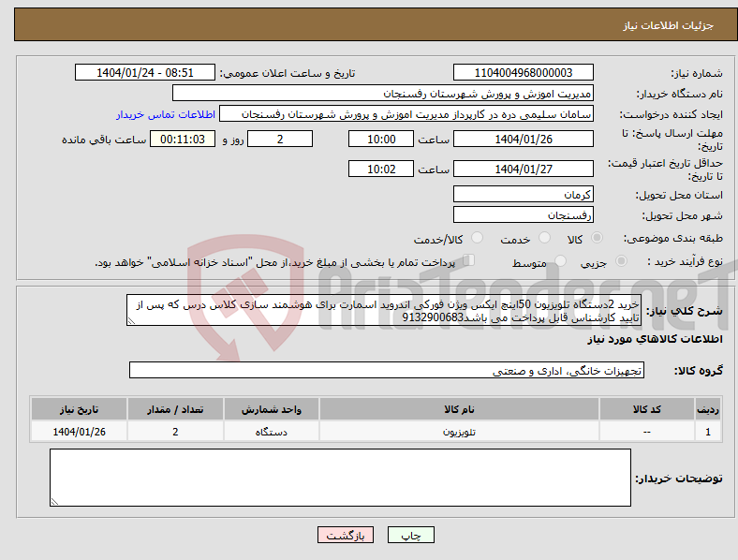Click the نام کالا column header
This screenshot has width=738, height=560.
[459, 409]
